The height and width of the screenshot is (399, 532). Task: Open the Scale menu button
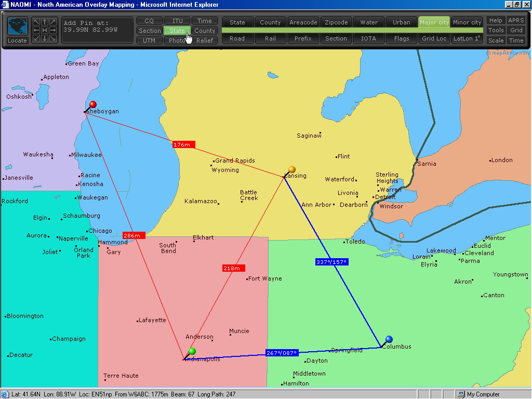[496, 41]
